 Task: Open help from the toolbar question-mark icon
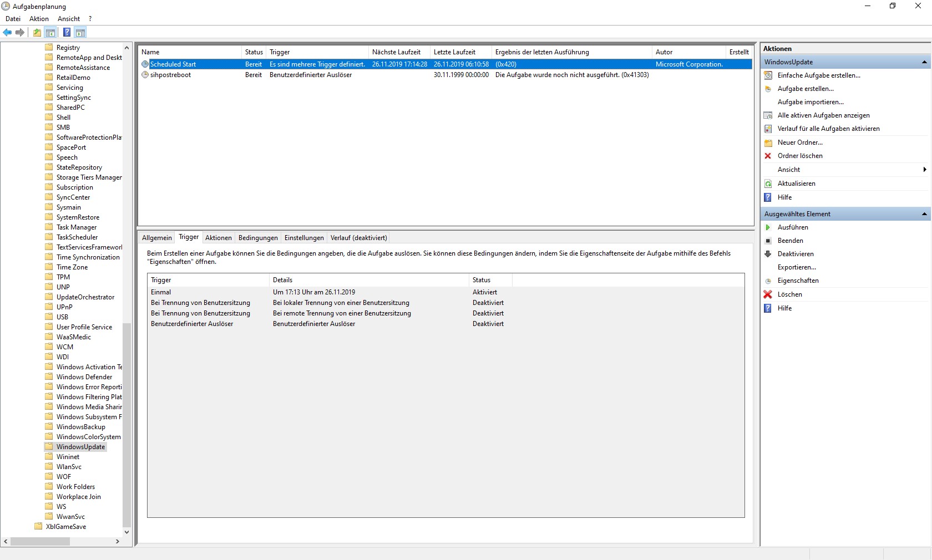click(x=67, y=33)
